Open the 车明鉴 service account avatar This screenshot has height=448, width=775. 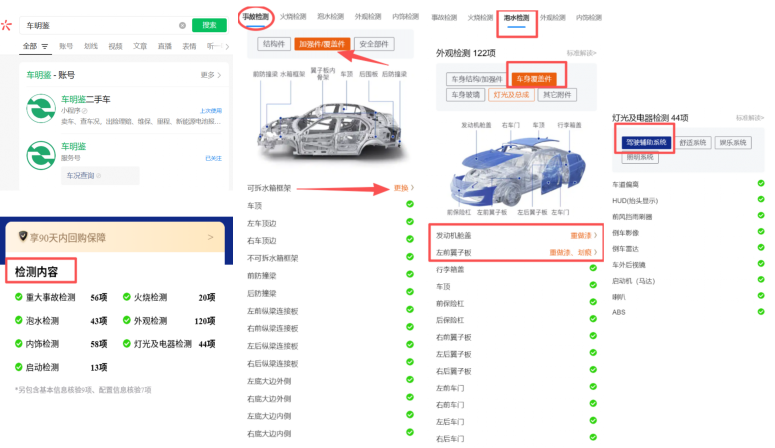(41, 155)
